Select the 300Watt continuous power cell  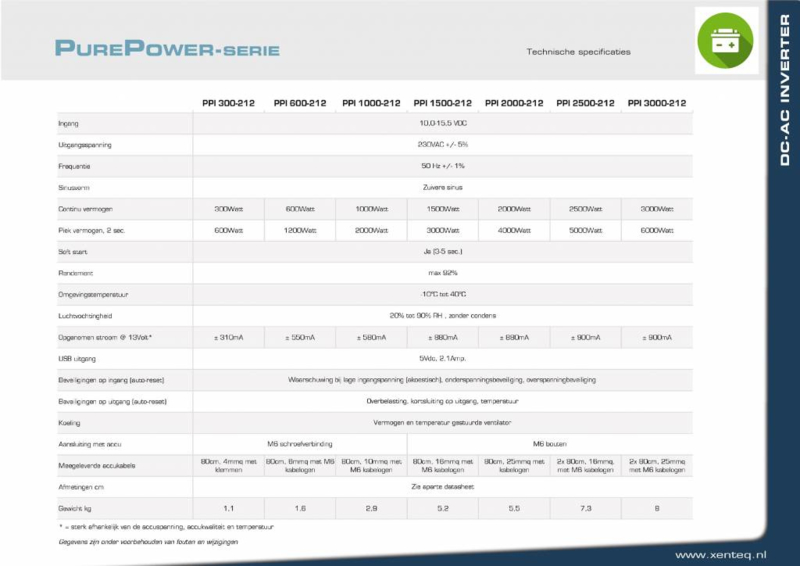[x=229, y=209]
